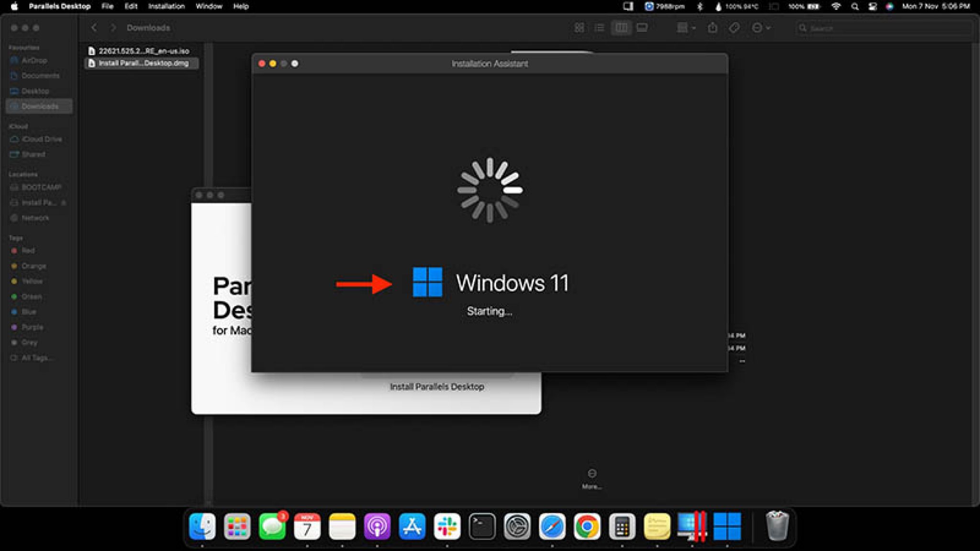Launch Safari from the Dock

point(552,527)
